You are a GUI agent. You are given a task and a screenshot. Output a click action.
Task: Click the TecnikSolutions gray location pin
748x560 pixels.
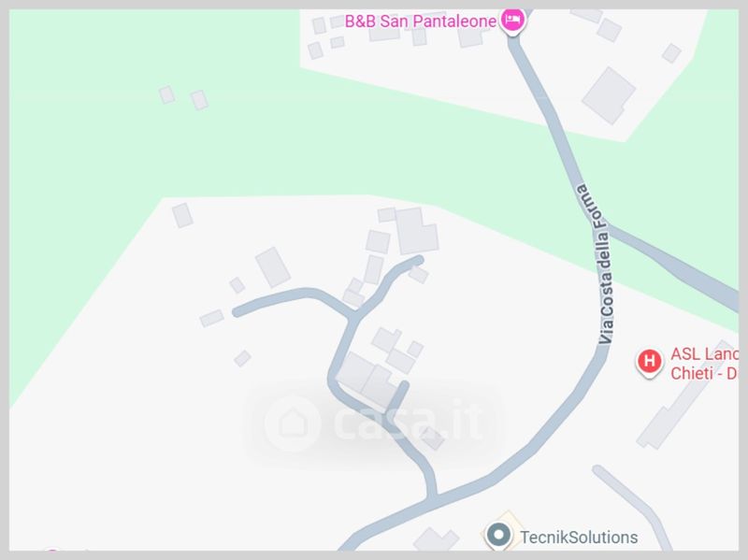498,535
